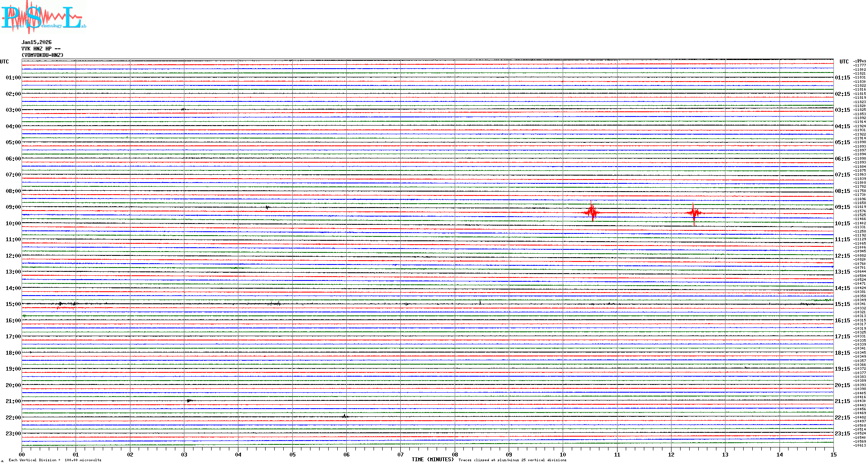The image size is (868, 466).
Task: Click the 12:00 hour label on the left
Action: pos(13,256)
